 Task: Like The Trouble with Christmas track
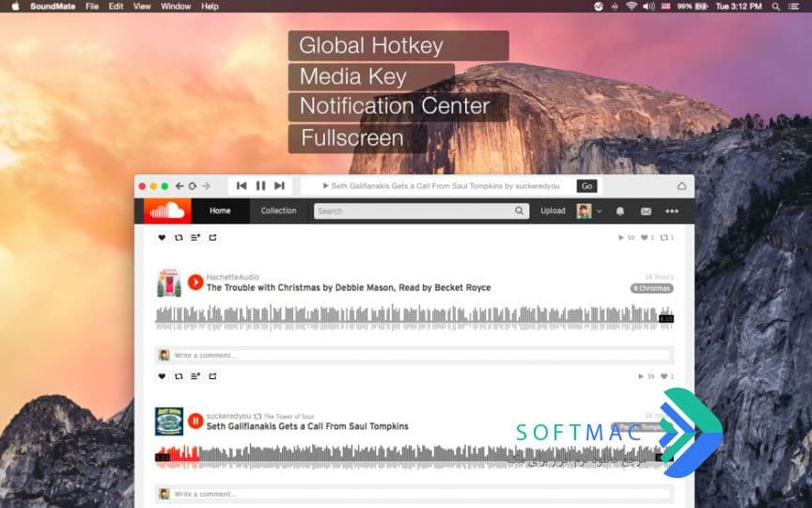[x=162, y=376]
